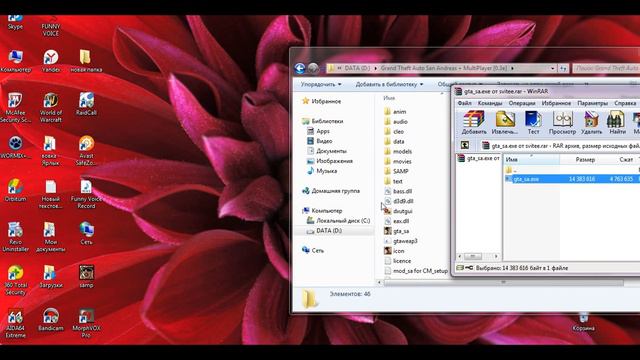Viewport: 640px width, 360px height.
Task: Select Библиотеки in Explorer navigation pane
Action: click(x=322, y=121)
